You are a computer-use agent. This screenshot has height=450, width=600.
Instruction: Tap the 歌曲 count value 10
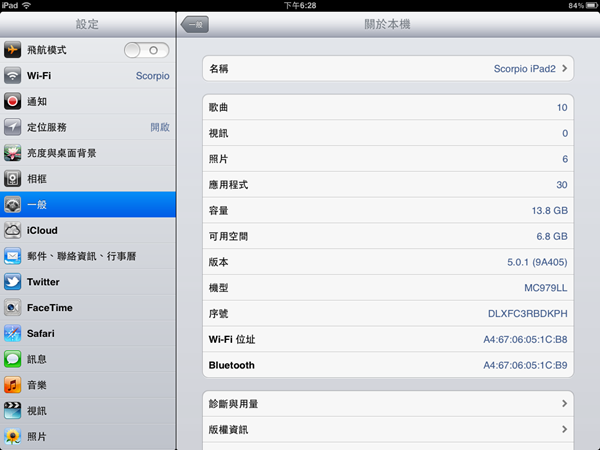tap(562, 108)
